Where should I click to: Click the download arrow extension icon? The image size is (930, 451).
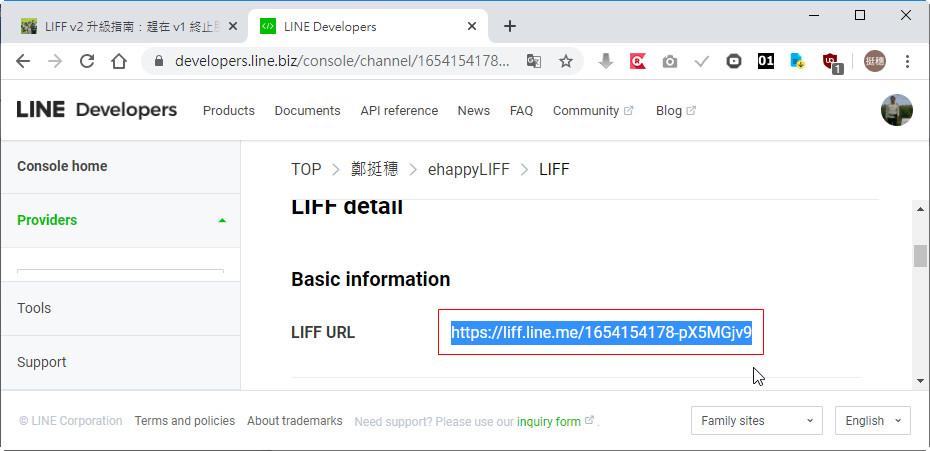(606, 61)
